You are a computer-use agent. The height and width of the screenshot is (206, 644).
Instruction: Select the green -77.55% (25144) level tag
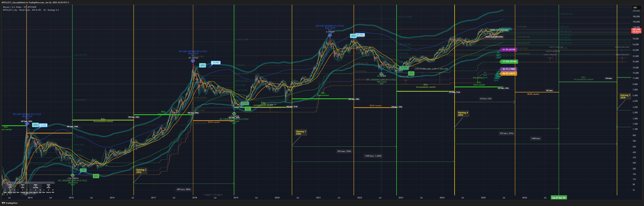509,62
